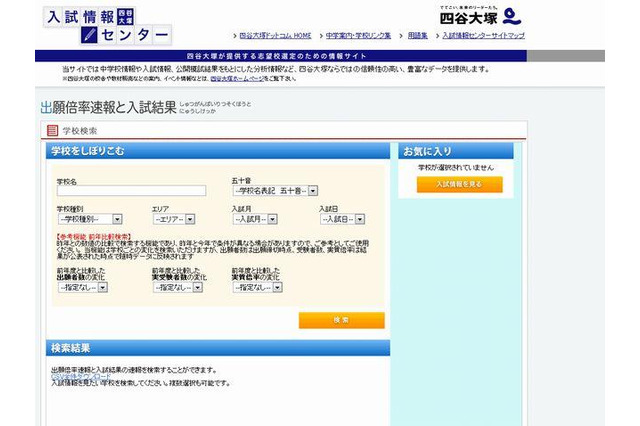Click the 出願倍率速報と入試結果 page heading

point(108,108)
